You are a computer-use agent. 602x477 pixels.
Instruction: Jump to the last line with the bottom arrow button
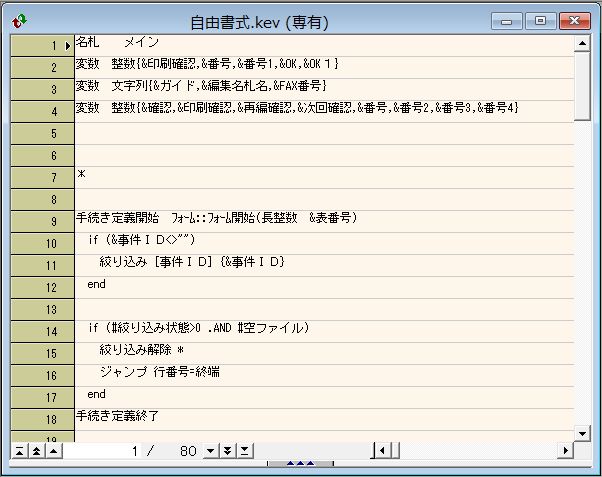(245, 451)
